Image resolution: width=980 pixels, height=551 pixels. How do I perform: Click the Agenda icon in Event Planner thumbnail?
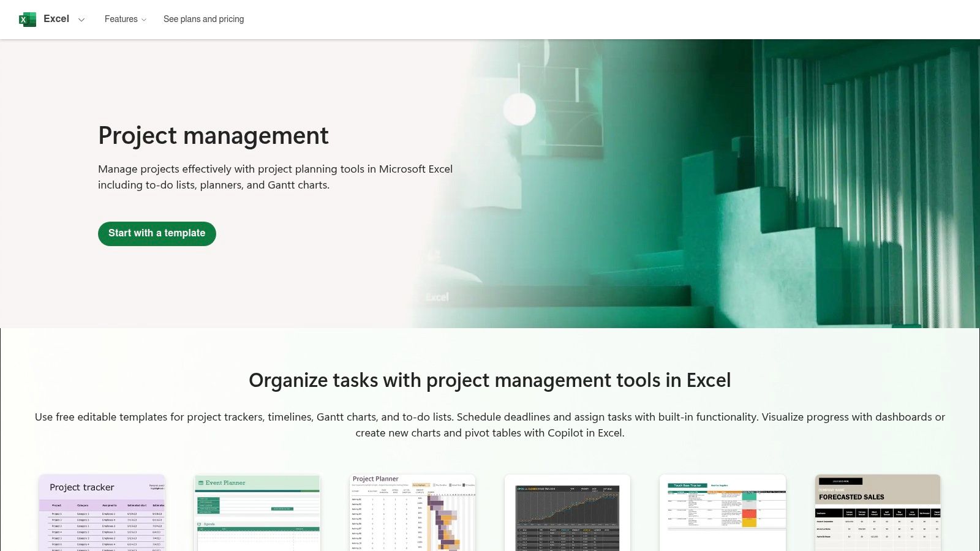200,524
